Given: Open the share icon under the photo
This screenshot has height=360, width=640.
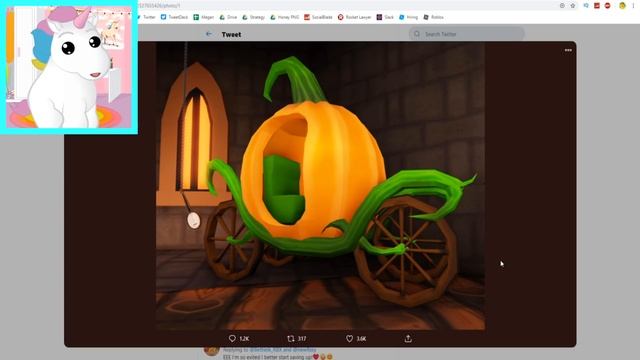Looking at the screenshot, I should click(x=408, y=338).
